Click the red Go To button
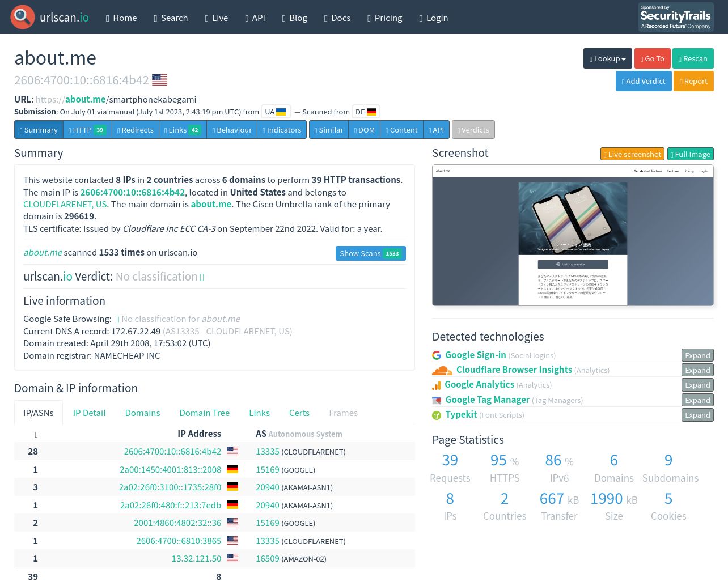This screenshot has width=728, height=586. pos(652,58)
